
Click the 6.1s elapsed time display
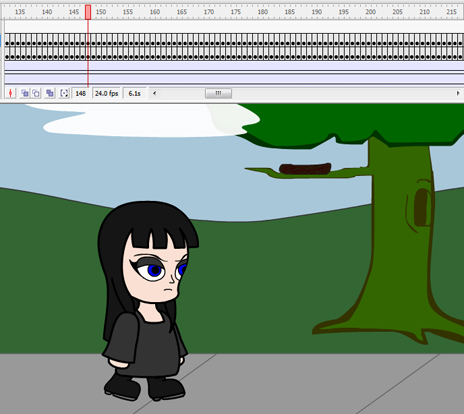click(135, 93)
